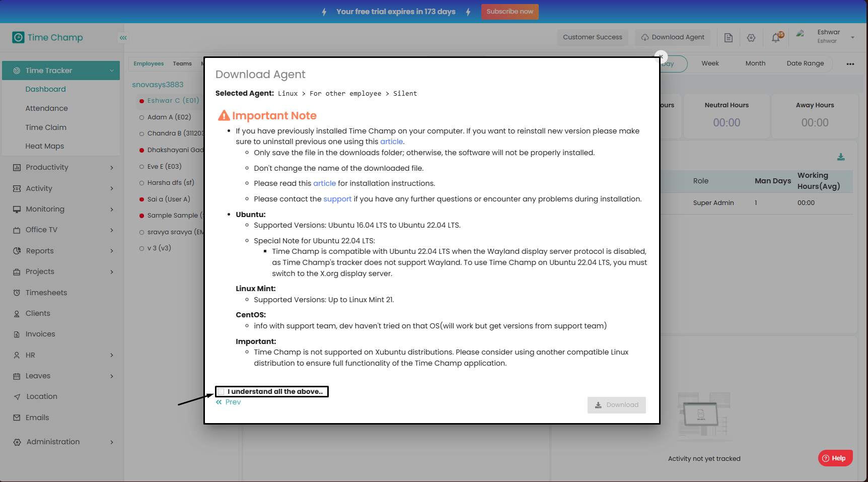This screenshot has height=482, width=868.
Task: Switch to the Employees tab
Action: pyautogui.click(x=149, y=64)
